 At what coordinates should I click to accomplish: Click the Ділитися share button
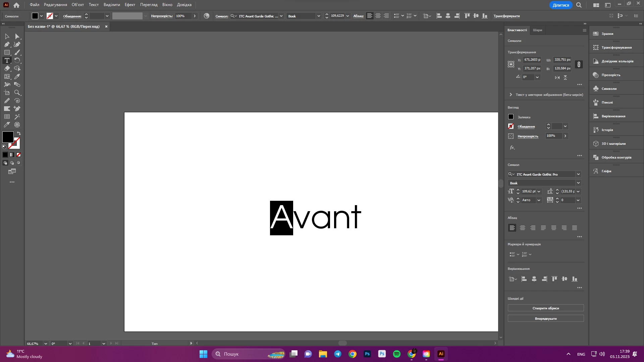coord(560,5)
